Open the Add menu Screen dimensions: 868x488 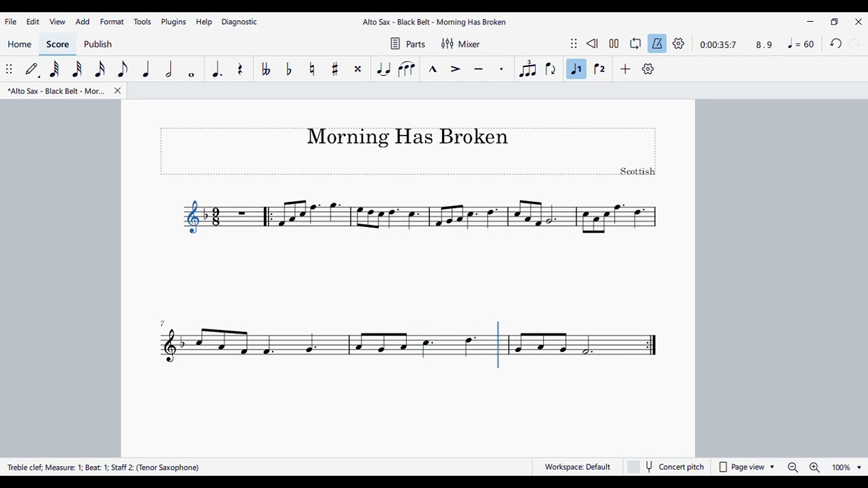pos(83,22)
